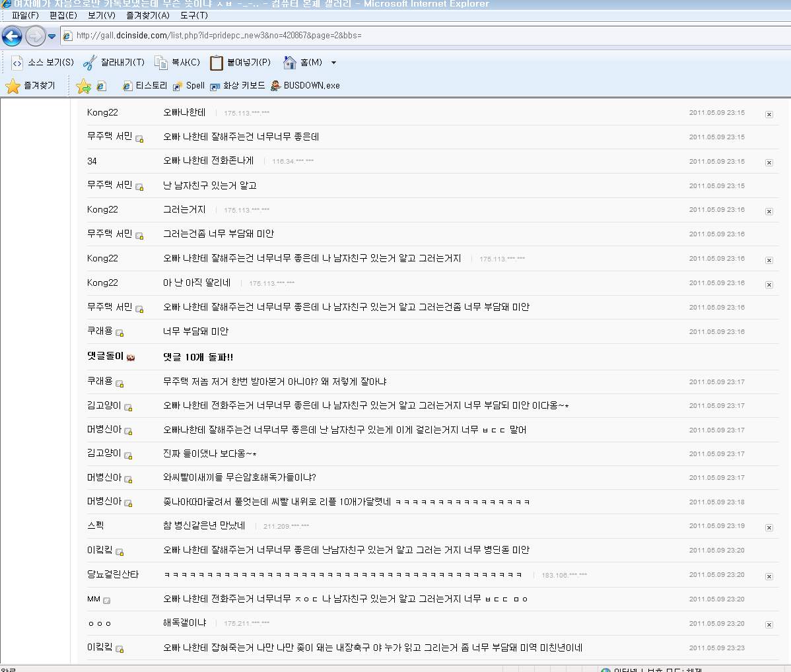Click the badge icon beside 김고양이 on 진짜 들이댔나 보다옹 row
The width and height of the screenshot is (791, 672).
click(x=128, y=455)
